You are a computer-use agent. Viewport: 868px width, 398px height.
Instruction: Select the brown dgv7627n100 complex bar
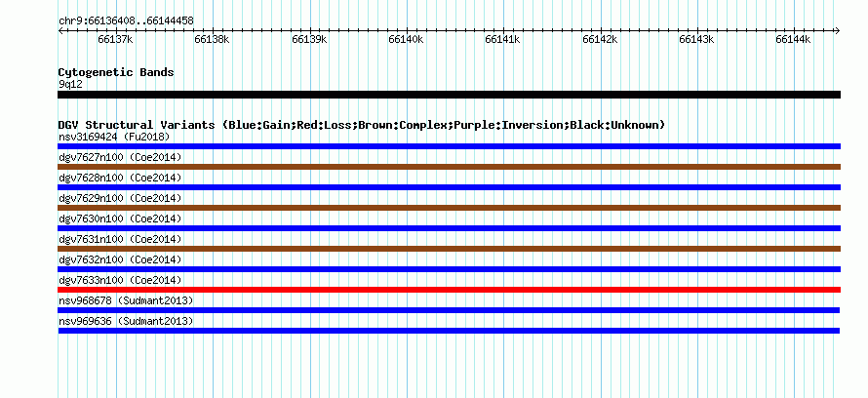click(x=449, y=167)
